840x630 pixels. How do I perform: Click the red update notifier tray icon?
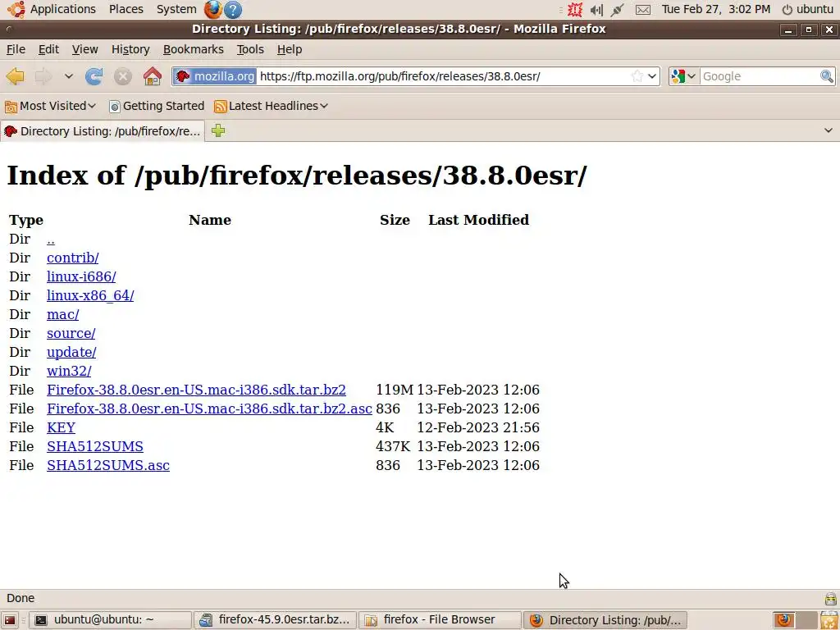(x=575, y=10)
